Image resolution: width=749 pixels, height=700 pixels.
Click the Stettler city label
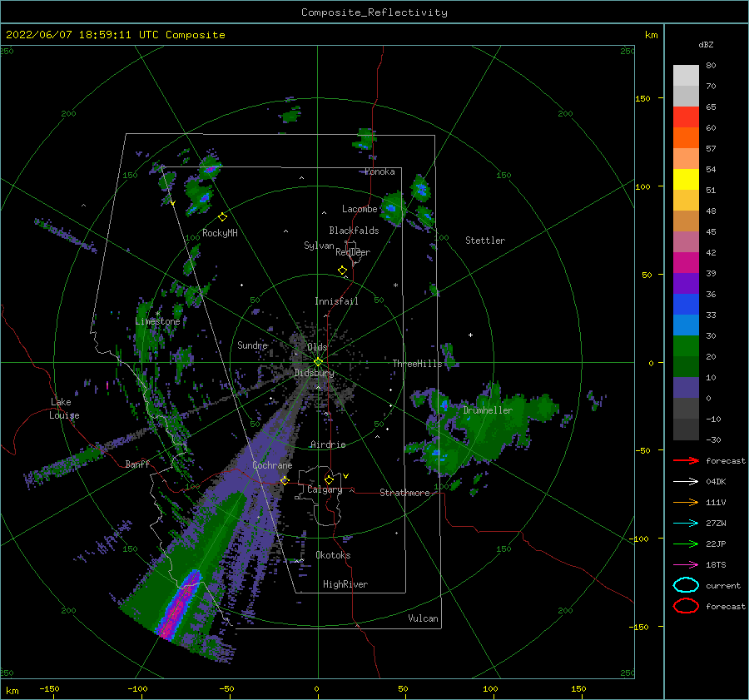(x=485, y=241)
